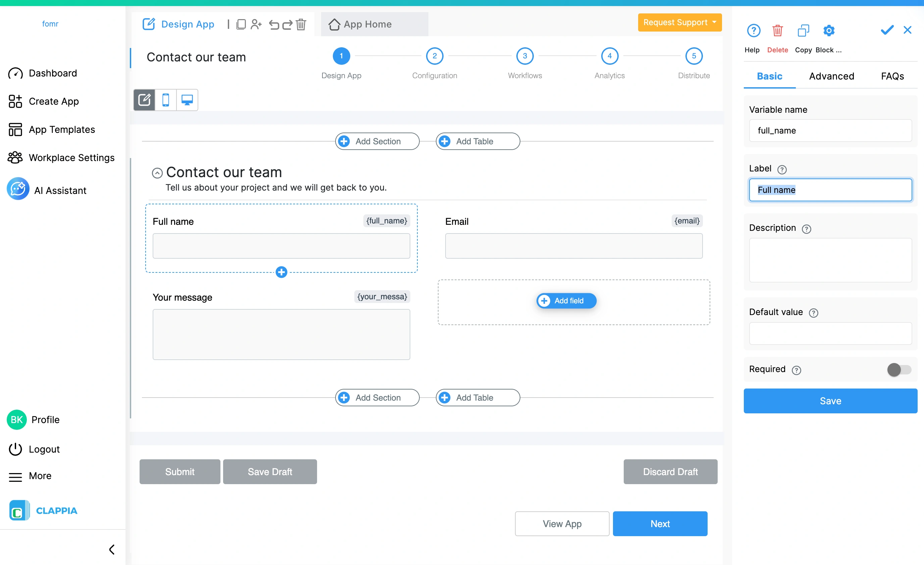Close the field properties panel
This screenshot has width=924, height=565.
point(907,30)
